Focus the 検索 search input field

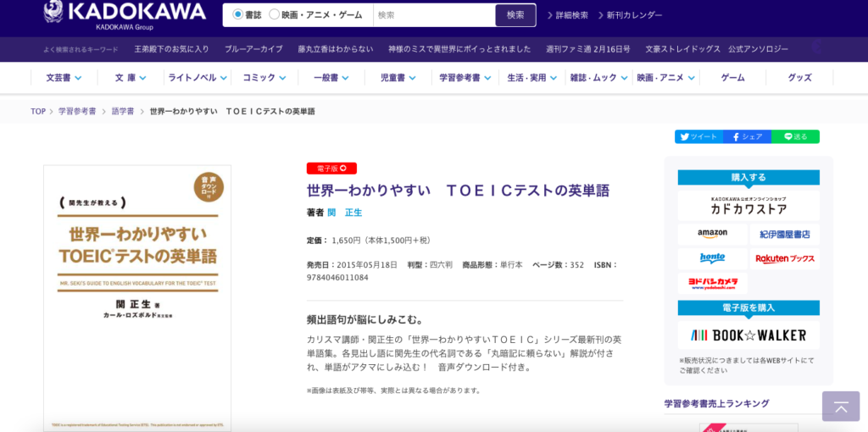tap(434, 15)
